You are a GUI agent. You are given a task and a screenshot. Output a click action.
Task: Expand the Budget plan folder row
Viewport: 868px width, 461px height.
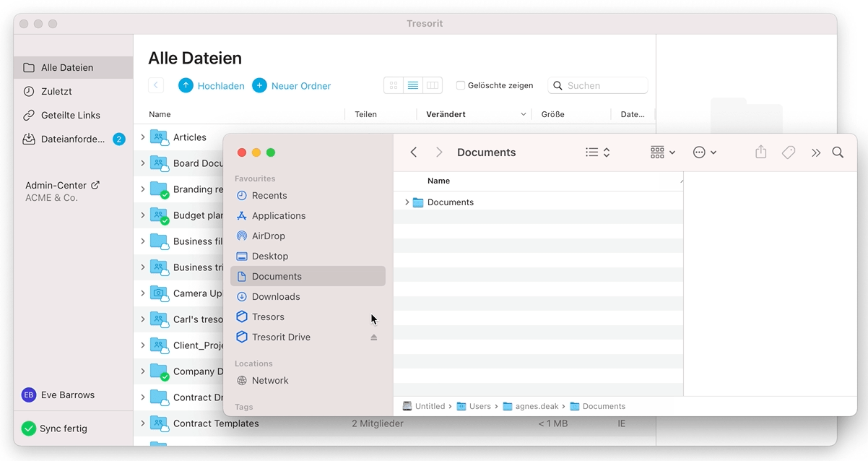tap(143, 215)
